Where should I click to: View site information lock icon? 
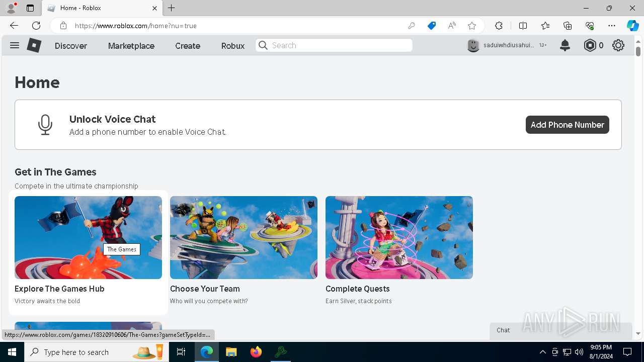point(63,26)
